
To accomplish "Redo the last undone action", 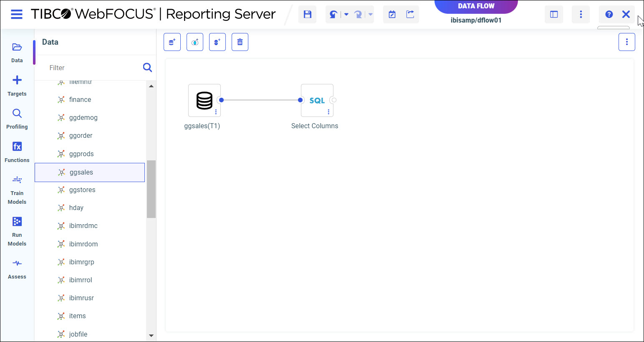I will [x=358, y=15].
